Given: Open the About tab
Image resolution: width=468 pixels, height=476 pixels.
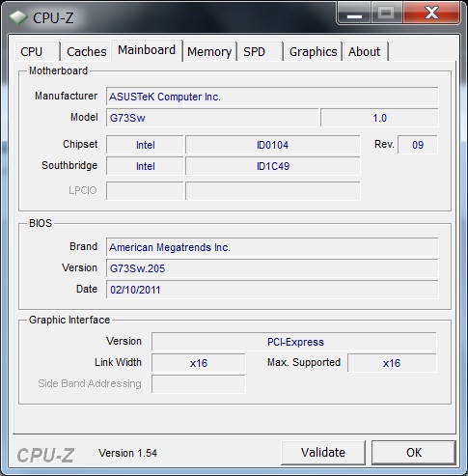Looking at the screenshot, I should tap(365, 51).
